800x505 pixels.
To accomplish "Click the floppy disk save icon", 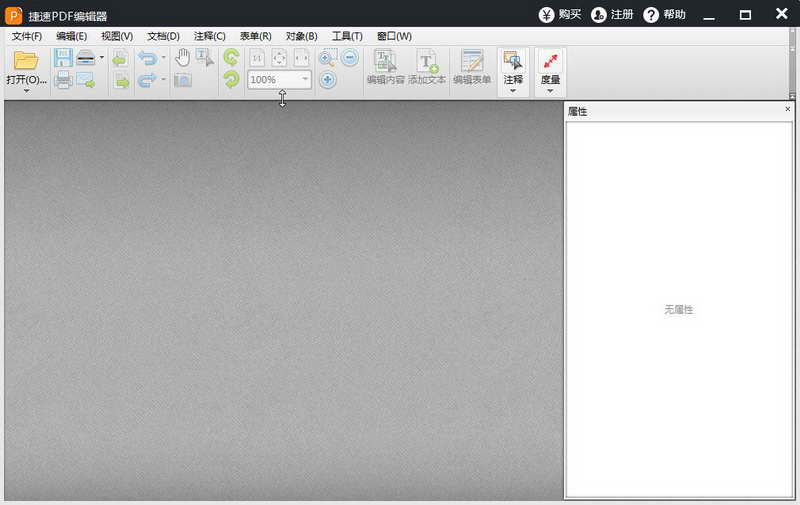I will [x=63, y=58].
